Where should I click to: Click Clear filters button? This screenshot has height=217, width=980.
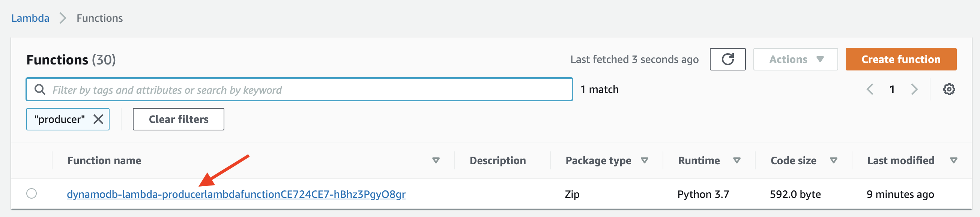(x=179, y=119)
